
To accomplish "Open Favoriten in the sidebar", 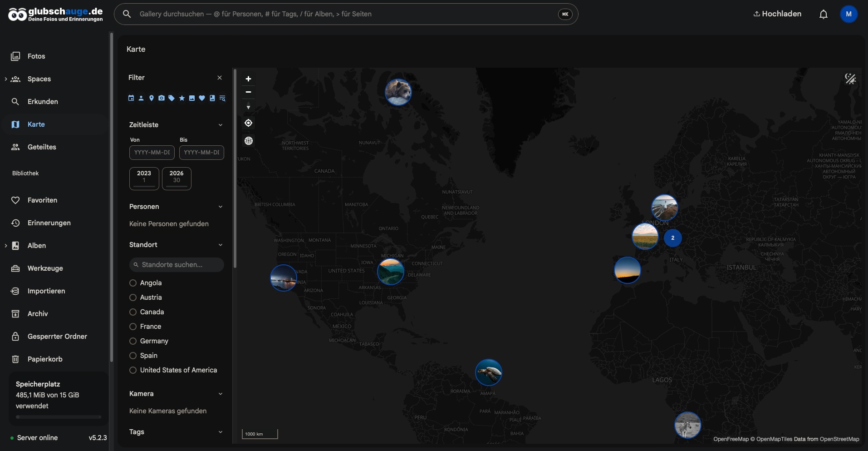I will pos(55,200).
